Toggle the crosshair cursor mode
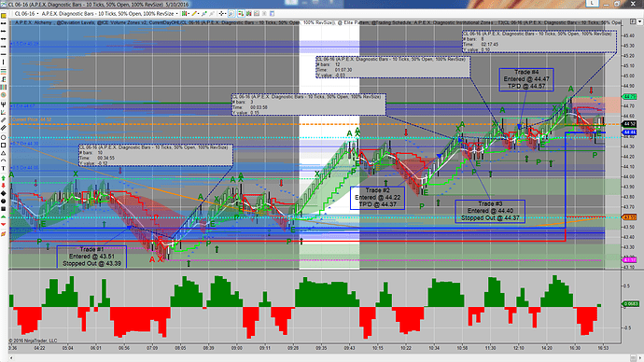This screenshot has height=362, width=644. [x=221, y=14]
